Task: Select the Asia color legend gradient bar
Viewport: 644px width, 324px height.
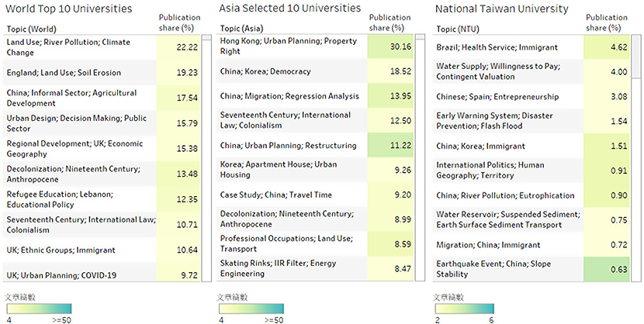Action: [x=251, y=308]
